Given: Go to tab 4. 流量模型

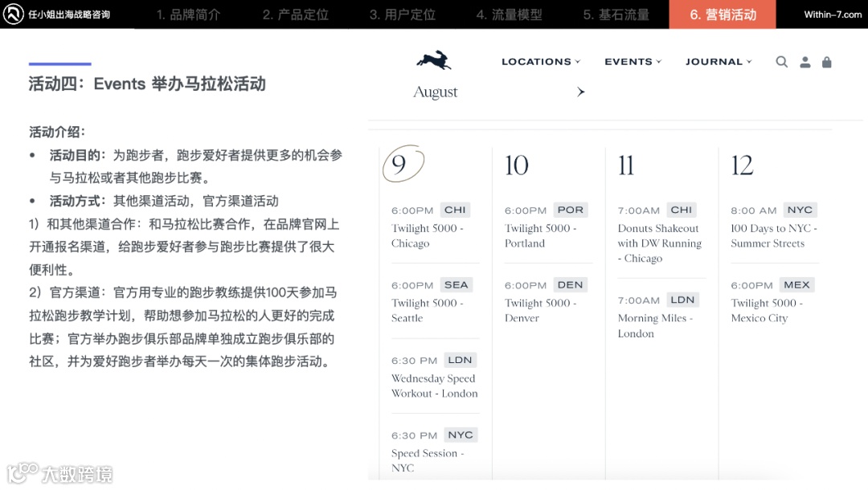Looking at the screenshot, I should (x=510, y=14).
